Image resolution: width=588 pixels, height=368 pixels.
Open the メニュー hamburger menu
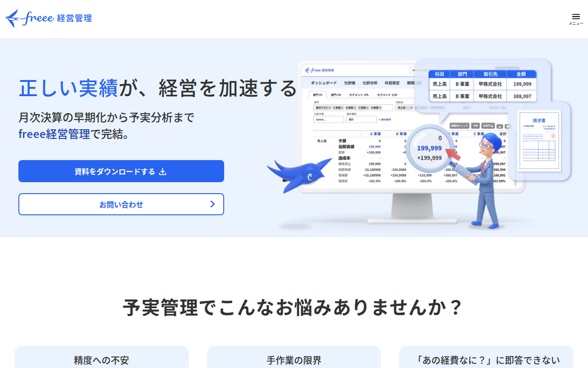[x=576, y=19]
